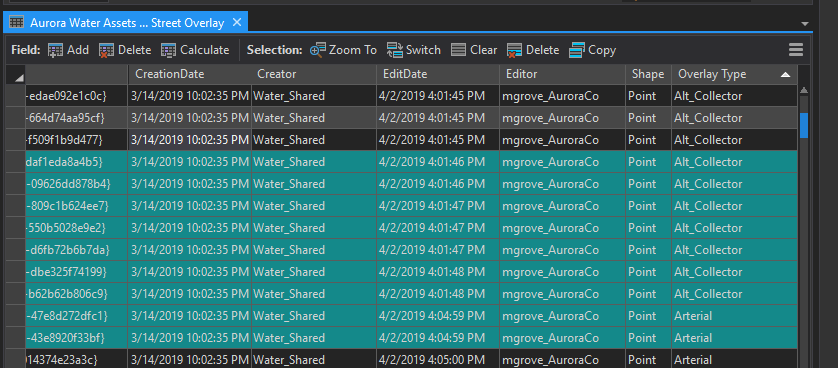Click the Creator column header

tap(313, 75)
